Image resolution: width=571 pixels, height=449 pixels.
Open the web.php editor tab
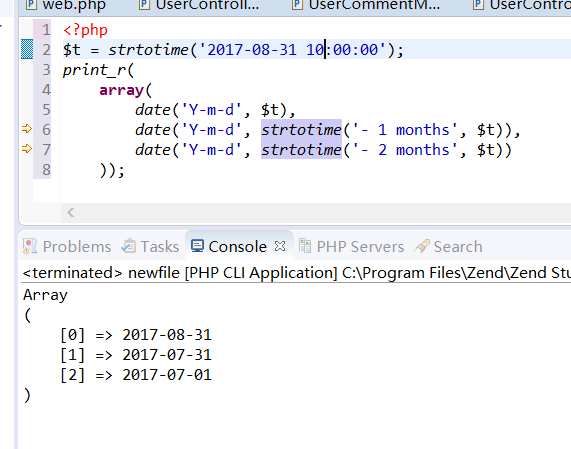click(x=66, y=5)
